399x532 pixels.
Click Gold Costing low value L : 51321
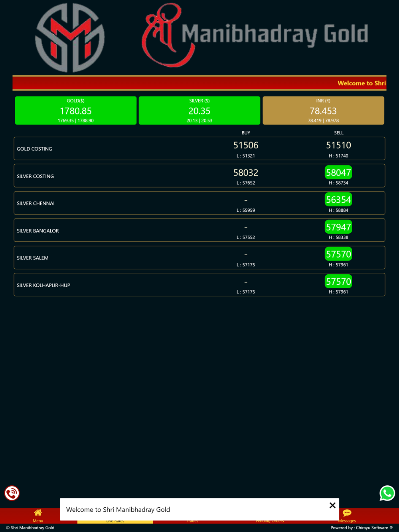(246, 156)
